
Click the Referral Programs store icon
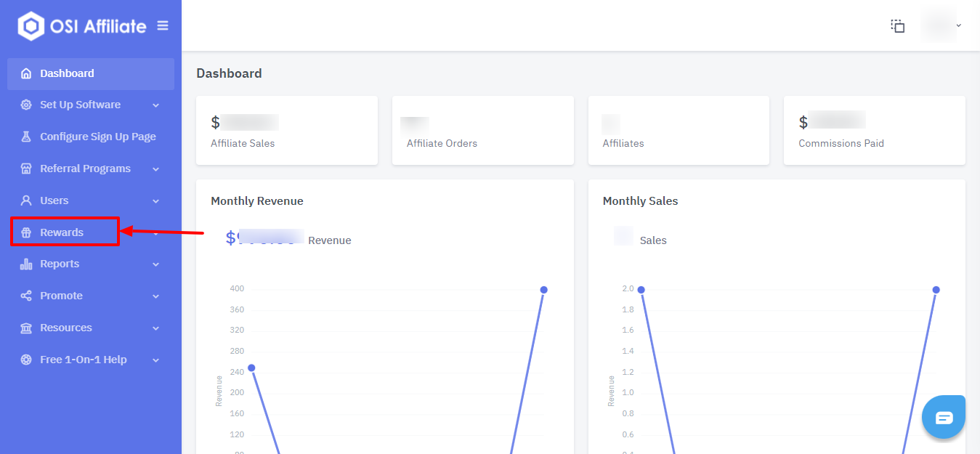(x=26, y=169)
